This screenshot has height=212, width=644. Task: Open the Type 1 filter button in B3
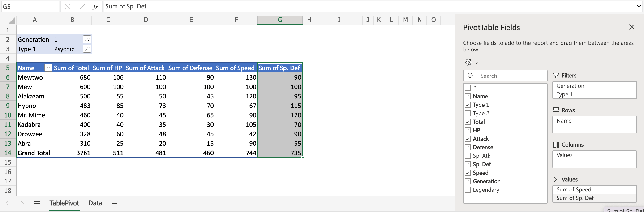pyautogui.click(x=87, y=49)
